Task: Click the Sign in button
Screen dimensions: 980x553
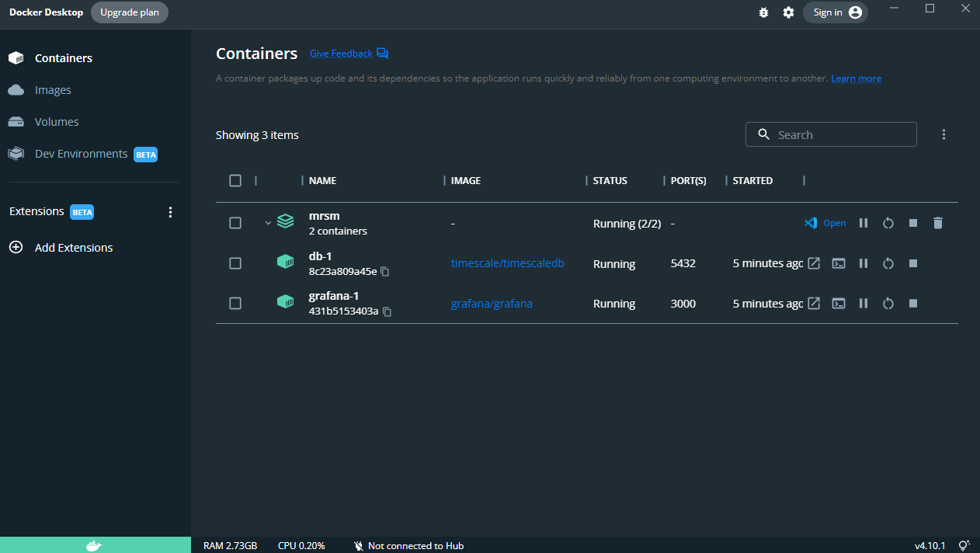Action: click(x=836, y=12)
